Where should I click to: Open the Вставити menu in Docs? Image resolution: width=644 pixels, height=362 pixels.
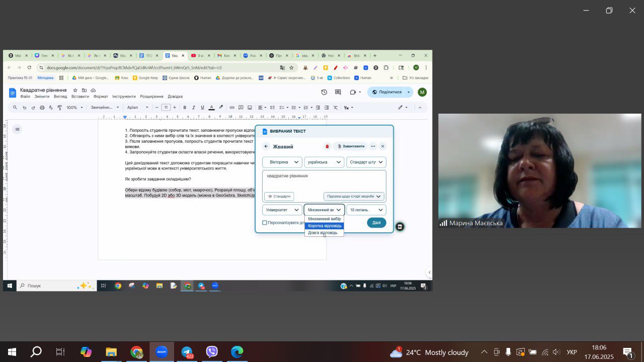tap(80, 97)
